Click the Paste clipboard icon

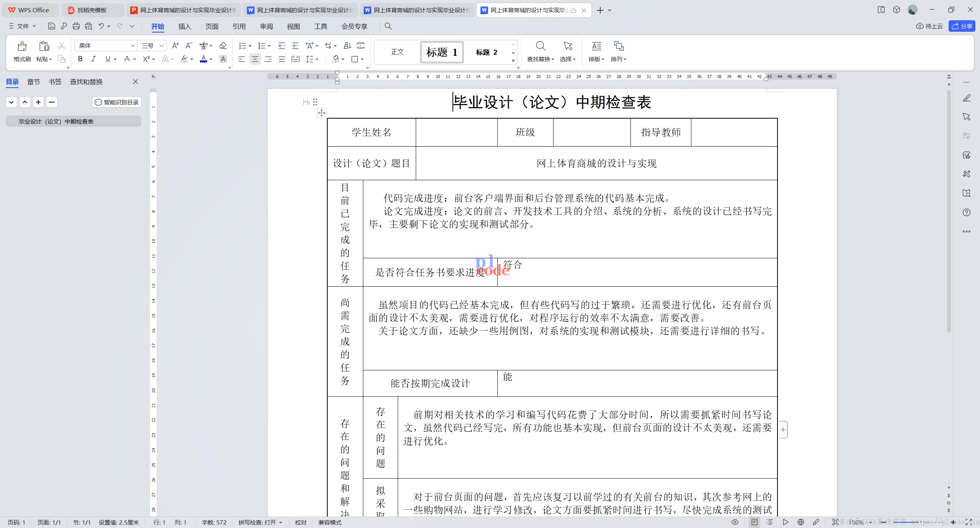click(44, 46)
